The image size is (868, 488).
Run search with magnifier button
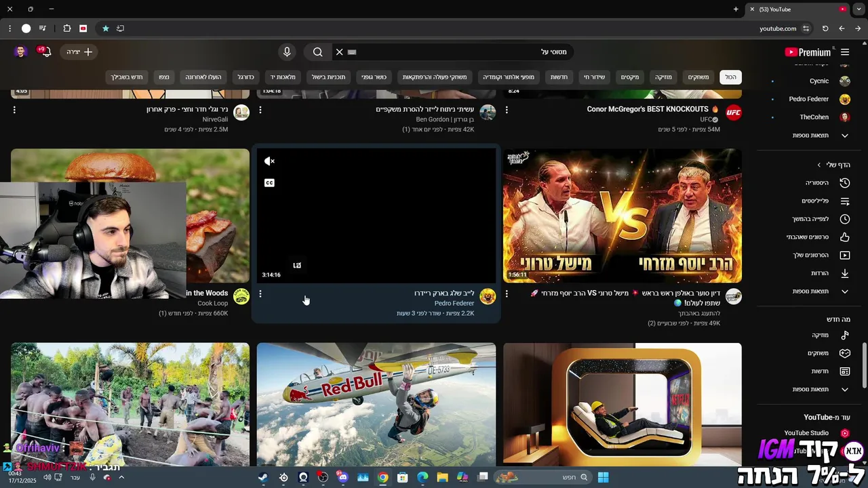point(317,52)
